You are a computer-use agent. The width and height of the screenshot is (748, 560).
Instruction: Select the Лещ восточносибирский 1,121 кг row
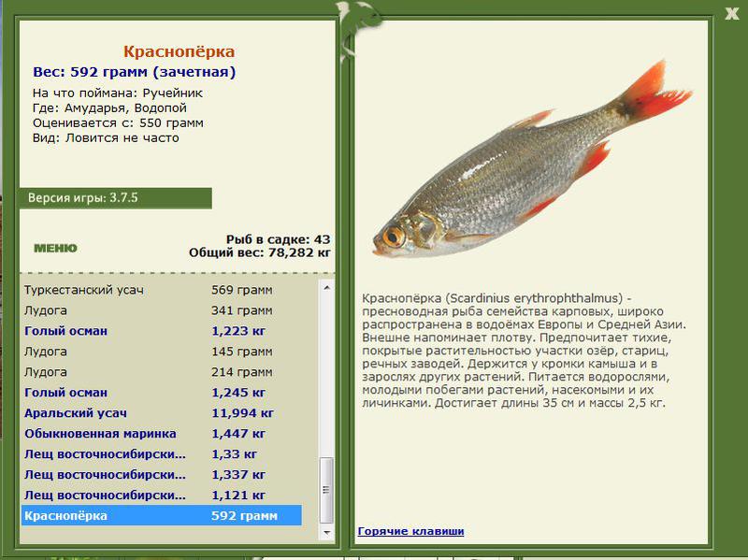point(161,495)
